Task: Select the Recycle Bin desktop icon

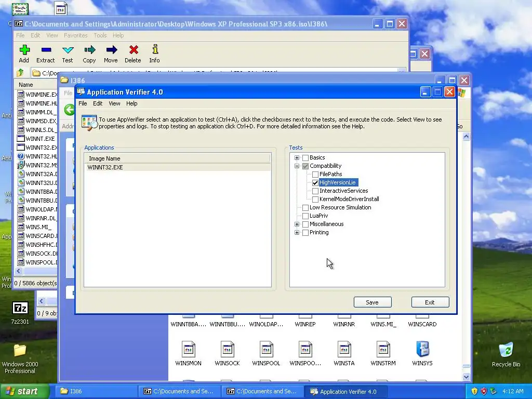Action: [506, 350]
